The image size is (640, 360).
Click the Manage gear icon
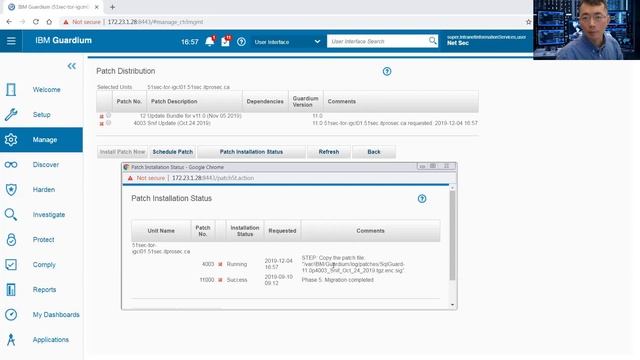(x=11, y=140)
